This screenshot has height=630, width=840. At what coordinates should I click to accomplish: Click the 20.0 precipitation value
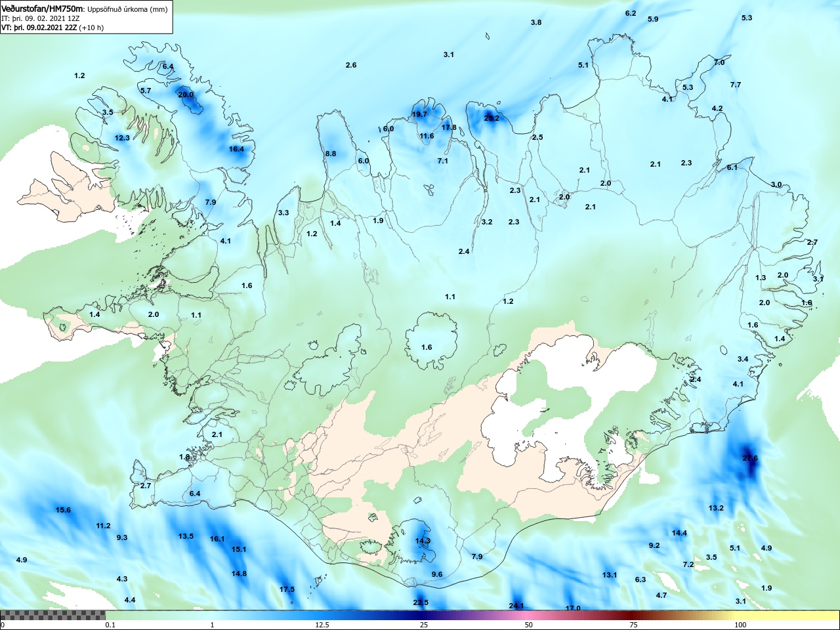(186, 94)
